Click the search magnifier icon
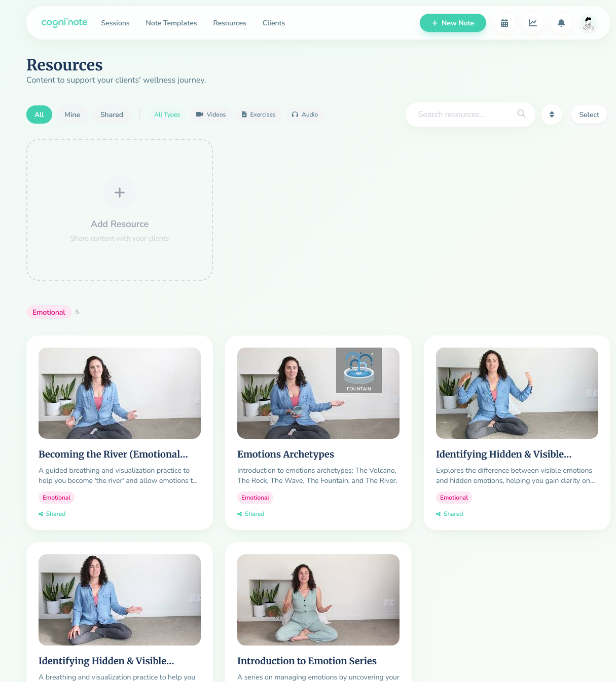 (x=521, y=114)
